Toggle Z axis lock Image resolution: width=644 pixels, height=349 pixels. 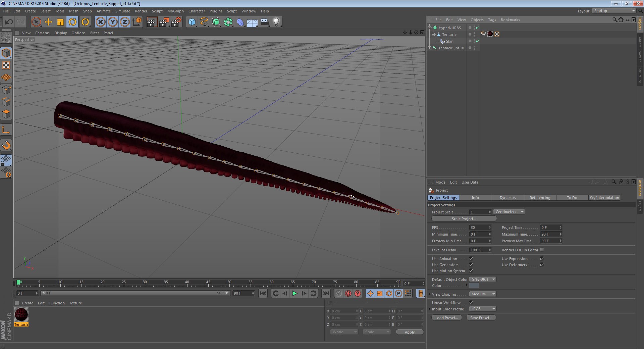pyautogui.click(x=125, y=22)
